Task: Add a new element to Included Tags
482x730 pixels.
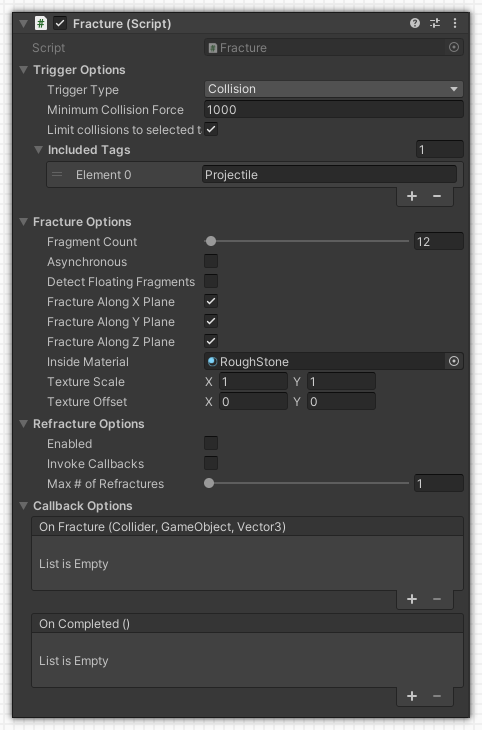Action: pyautogui.click(x=412, y=196)
